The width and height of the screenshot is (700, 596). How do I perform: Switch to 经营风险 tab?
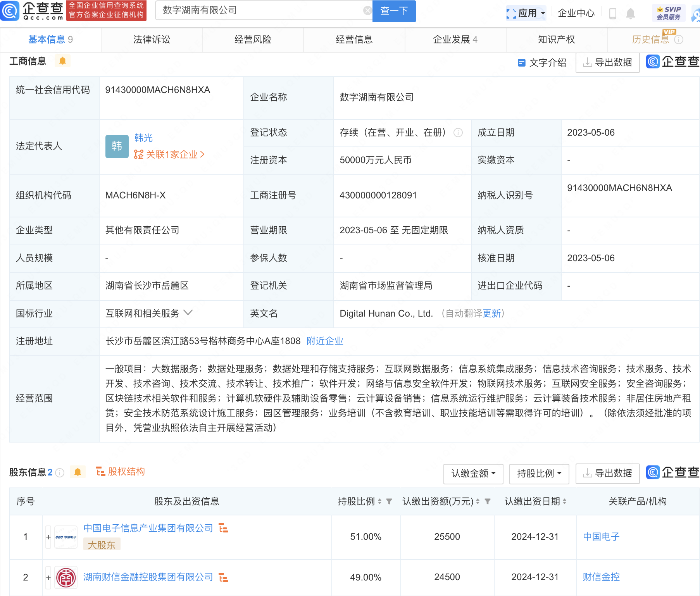[253, 40]
